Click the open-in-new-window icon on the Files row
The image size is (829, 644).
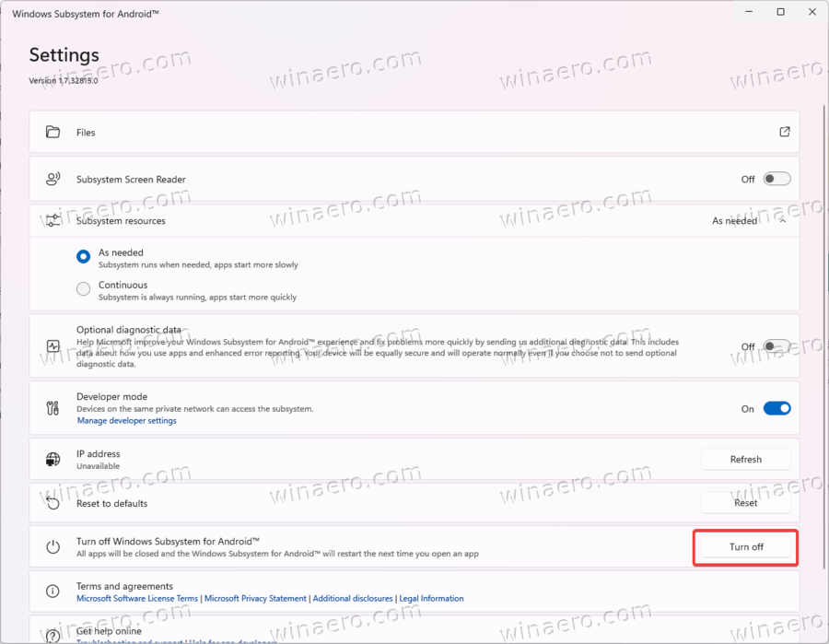pos(784,132)
